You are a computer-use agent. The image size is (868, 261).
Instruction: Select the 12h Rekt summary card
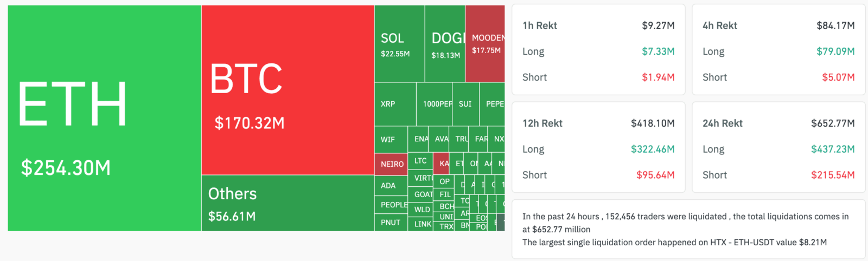(x=598, y=147)
